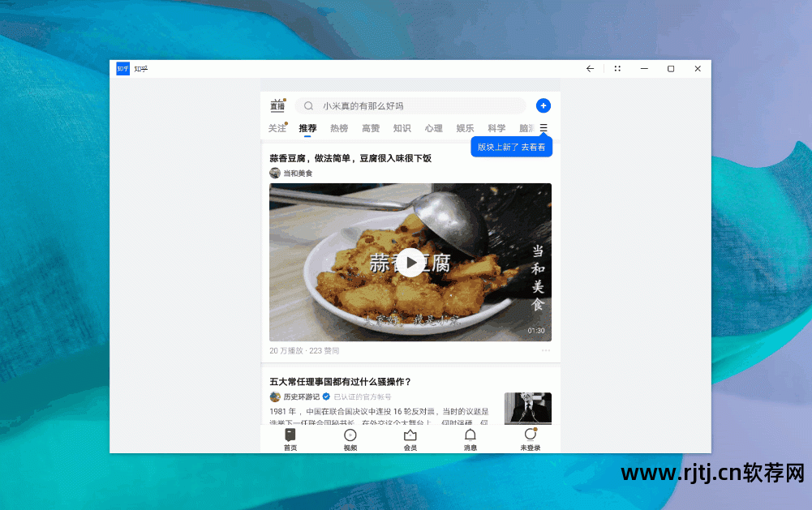The width and height of the screenshot is (812, 510).
Task: Open author 历史环游记 profile
Action: (302, 396)
